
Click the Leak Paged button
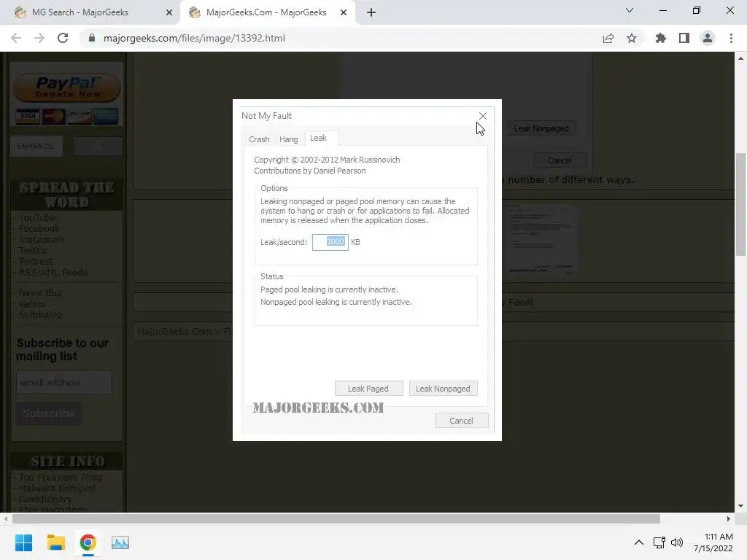pos(368,389)
